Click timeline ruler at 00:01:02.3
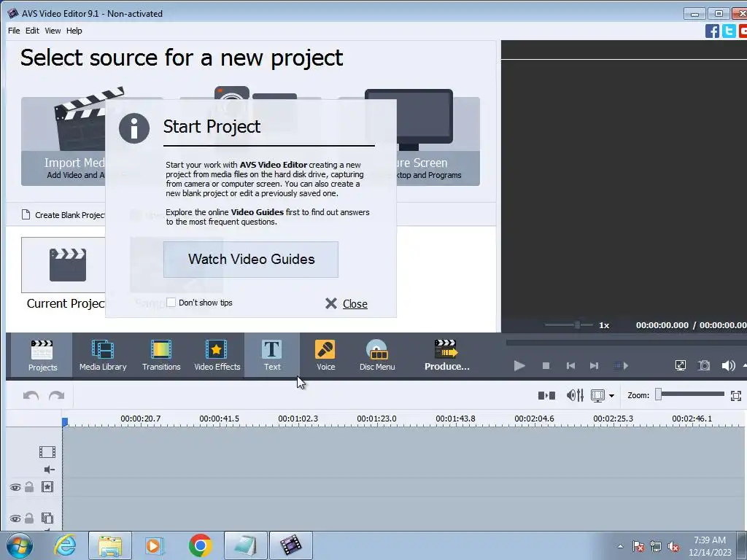 click(298, 419)
